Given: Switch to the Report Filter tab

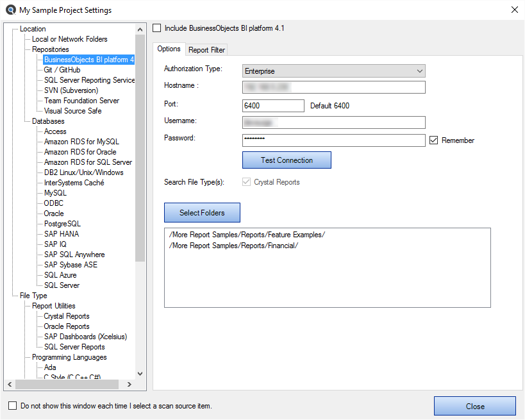Looking at the screenshot, I should (x=206, y=50).
